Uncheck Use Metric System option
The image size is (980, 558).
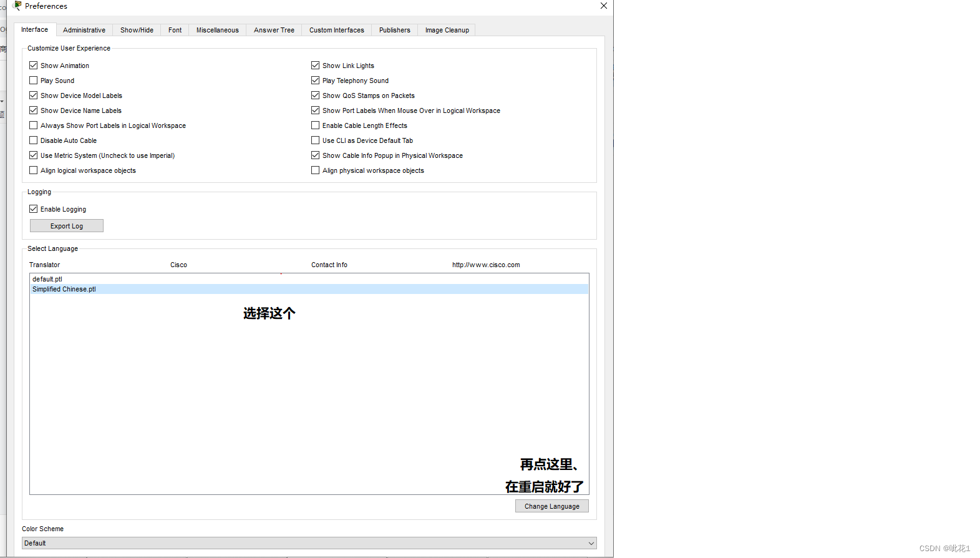point(34,155)
